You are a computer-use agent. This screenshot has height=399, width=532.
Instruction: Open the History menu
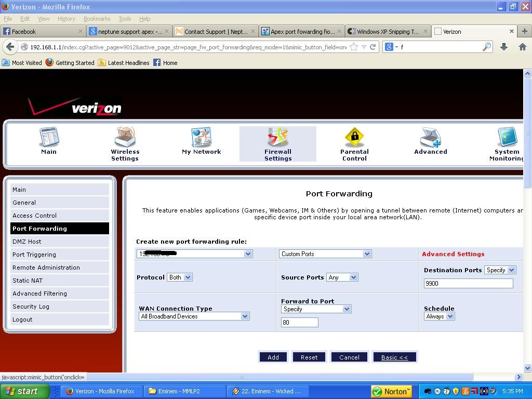click(66, 19)
